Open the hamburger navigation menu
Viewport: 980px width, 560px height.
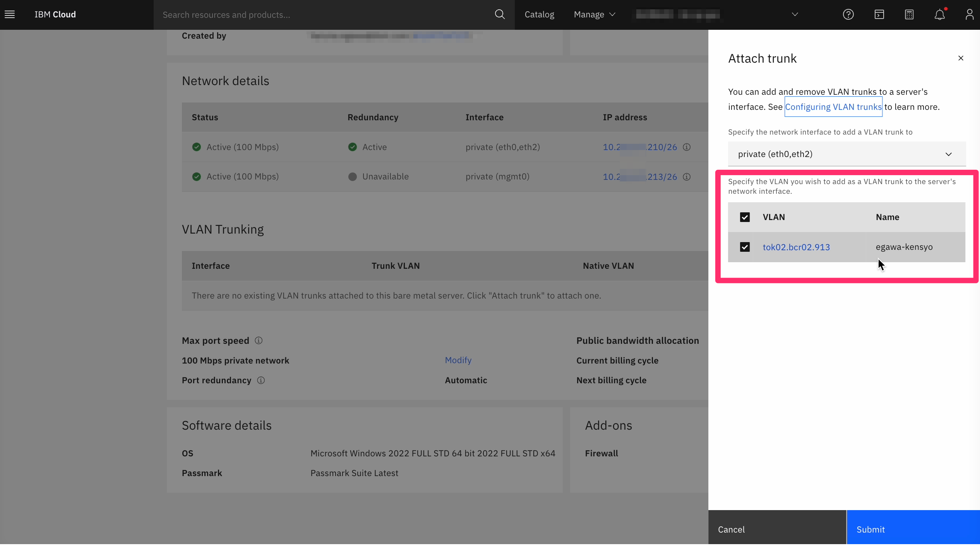tap(10, 15)
